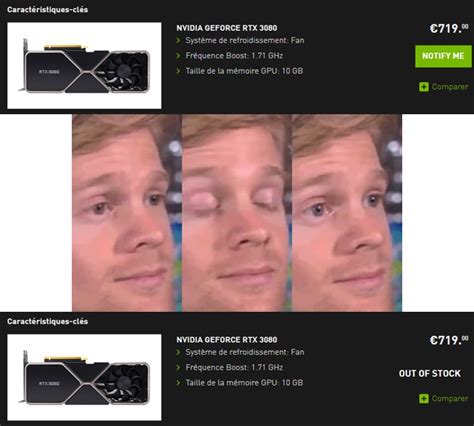The height and width of the screenshot is (426, 474).
Task: Click the top Caractéristiques-clés heading
Action: pos(48,10)
